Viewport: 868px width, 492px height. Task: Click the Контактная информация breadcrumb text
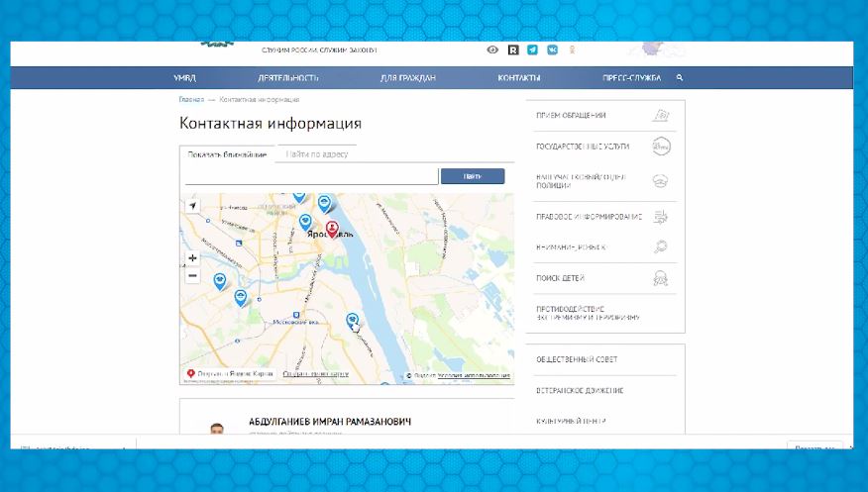coord(259,100)
